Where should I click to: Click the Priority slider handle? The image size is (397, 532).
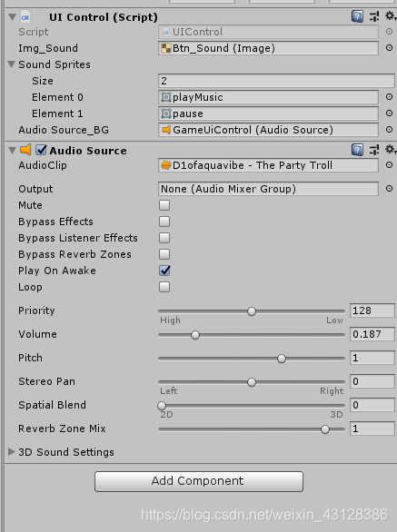click(252, 311)
